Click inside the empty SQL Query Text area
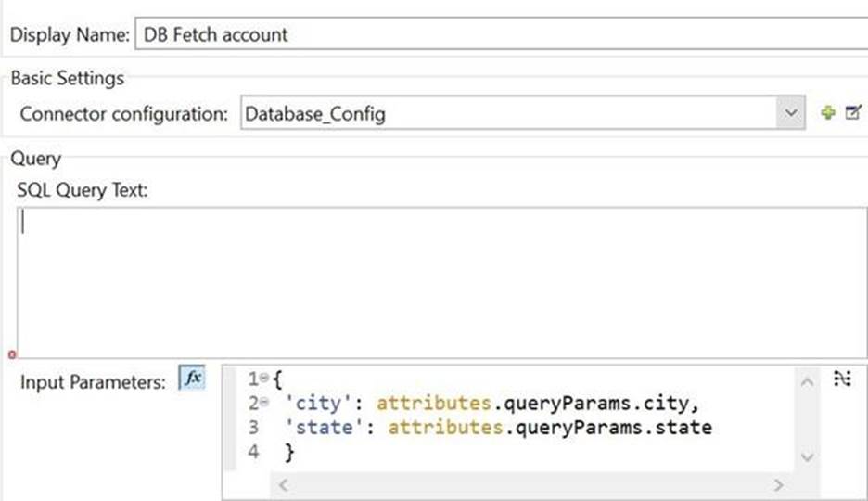 click(x=441, y=283)
